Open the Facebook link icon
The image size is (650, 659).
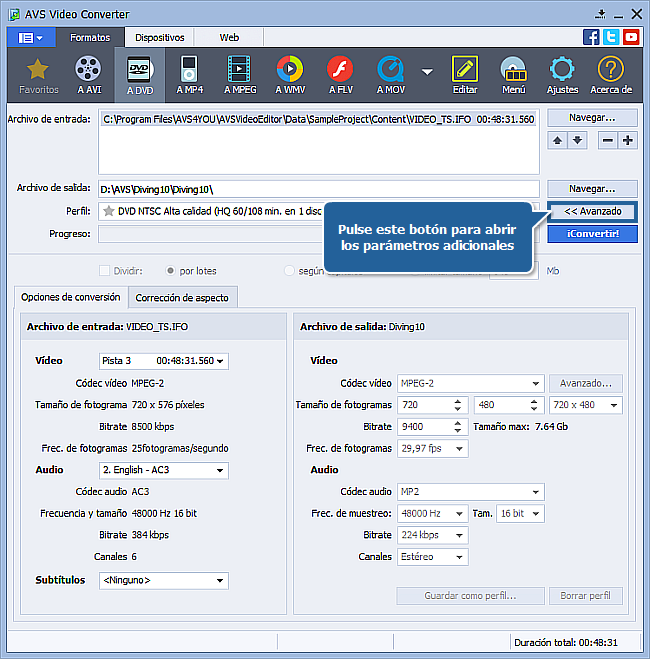(x=591, y=37)
